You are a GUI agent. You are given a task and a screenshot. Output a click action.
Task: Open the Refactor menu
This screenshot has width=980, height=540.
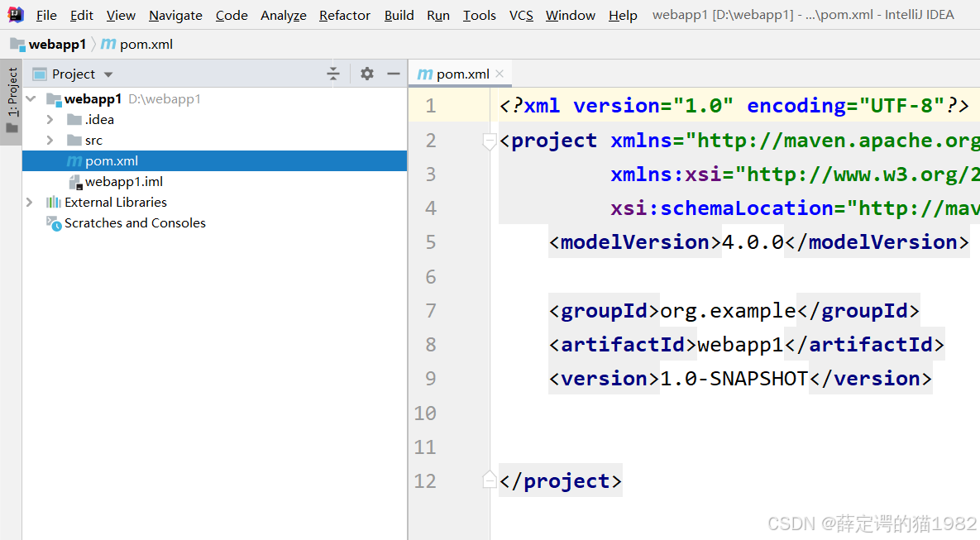coord(344,15)
